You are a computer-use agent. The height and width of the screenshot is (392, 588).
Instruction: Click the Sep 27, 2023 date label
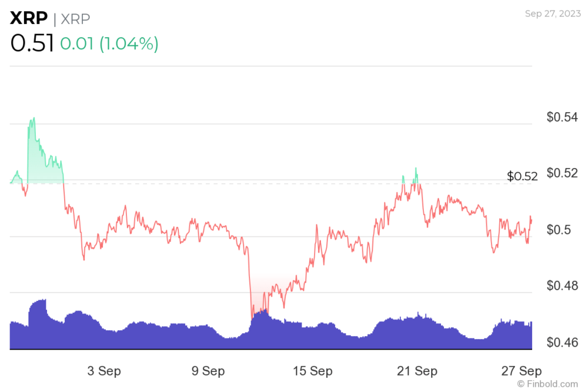point(553,14)
